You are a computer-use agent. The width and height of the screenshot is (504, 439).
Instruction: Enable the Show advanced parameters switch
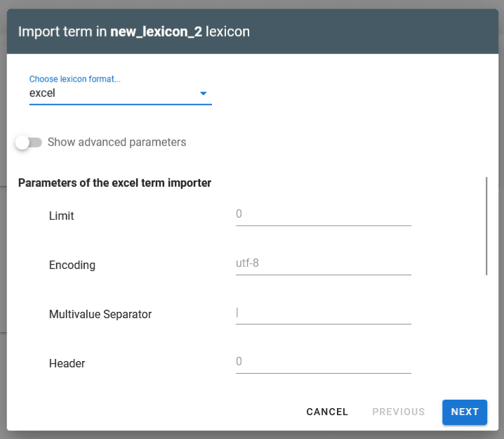[x=29, y=143]
